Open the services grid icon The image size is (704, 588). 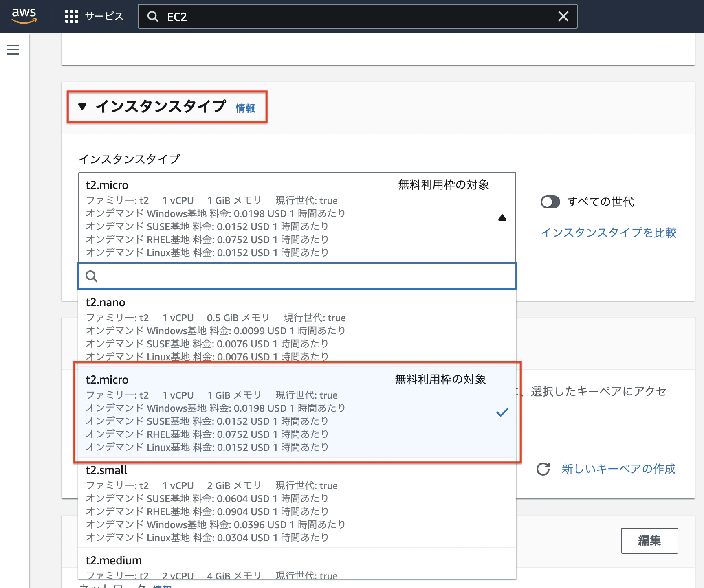[x=72, y=16]
